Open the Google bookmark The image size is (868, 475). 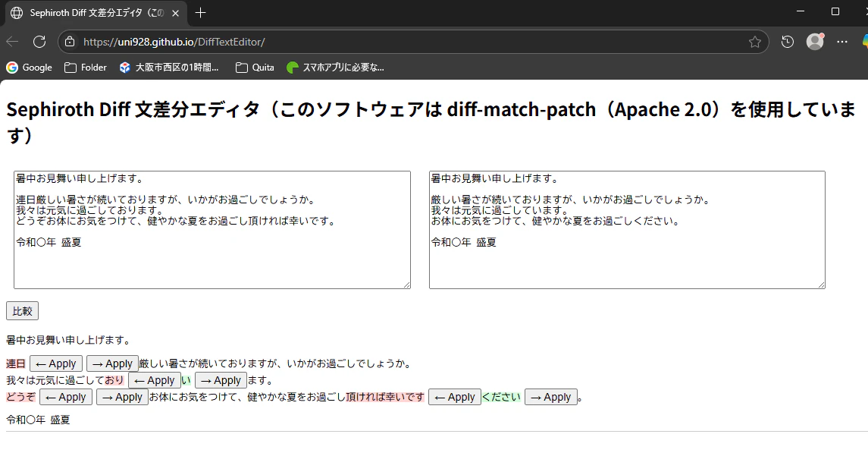coord(30,67)
